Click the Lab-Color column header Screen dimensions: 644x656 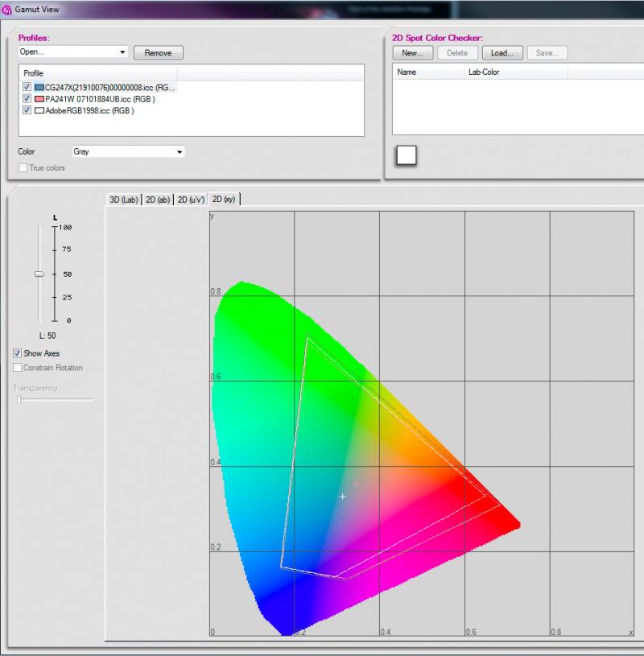pyautogui.click(x=515, y=72)
